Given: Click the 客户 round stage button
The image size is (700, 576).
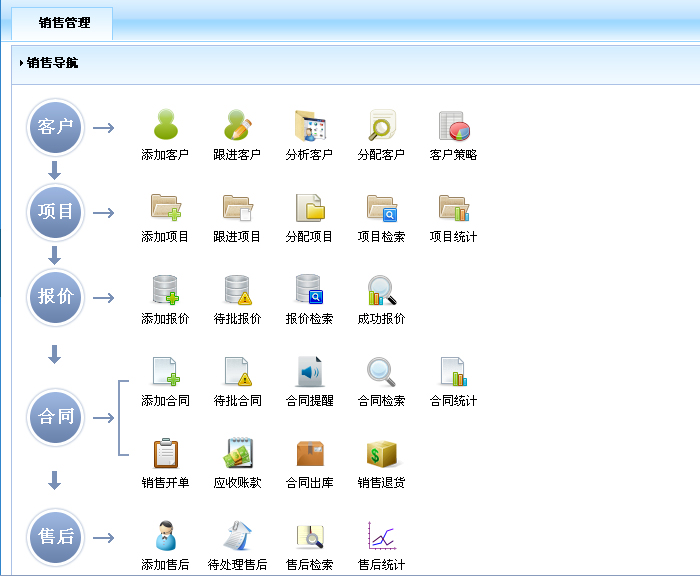Looking at the screenshot, I should pyautogui.click(x=56, y=127).
